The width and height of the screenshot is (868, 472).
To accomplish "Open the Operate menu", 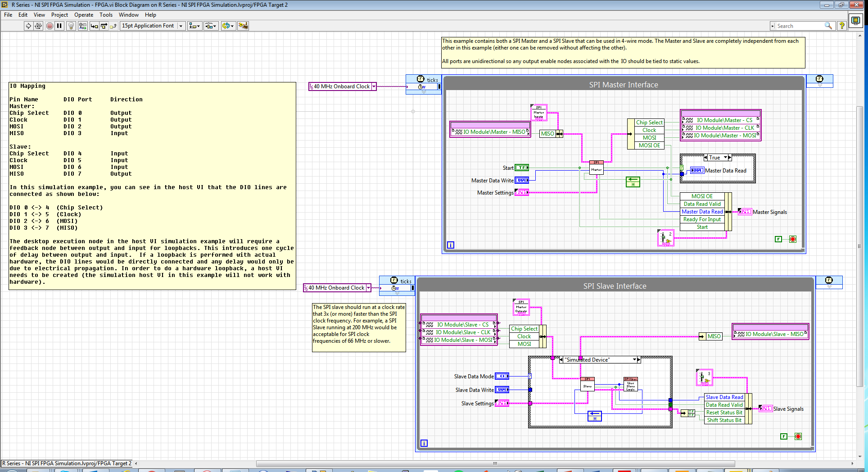I will tap(84, 15).
